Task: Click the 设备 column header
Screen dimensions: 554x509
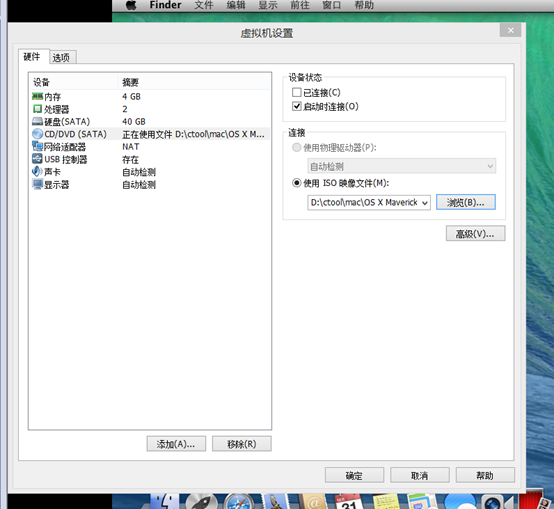Action: pyautogui.click(x=73, y=82)
